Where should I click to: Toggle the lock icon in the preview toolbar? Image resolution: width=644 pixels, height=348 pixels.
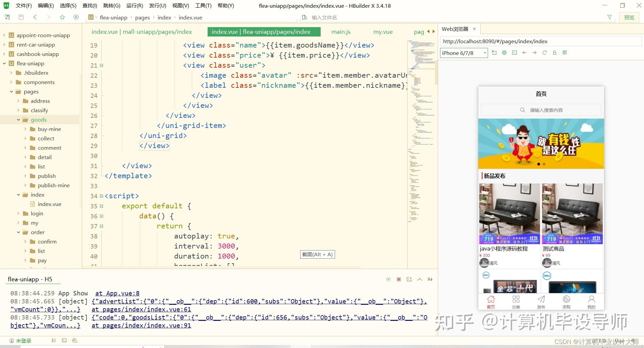(554, 53)
